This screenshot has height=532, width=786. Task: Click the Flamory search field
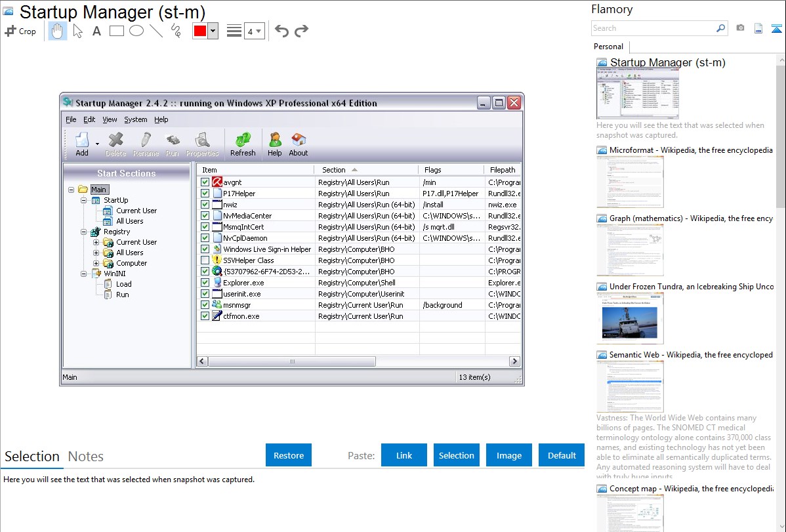pos(653,28)
